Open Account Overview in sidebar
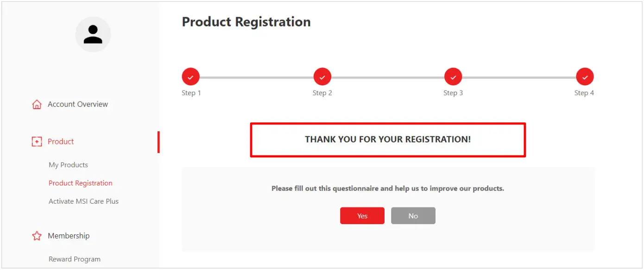This screenshot has width=644, height=270. [x=78, y=104]
